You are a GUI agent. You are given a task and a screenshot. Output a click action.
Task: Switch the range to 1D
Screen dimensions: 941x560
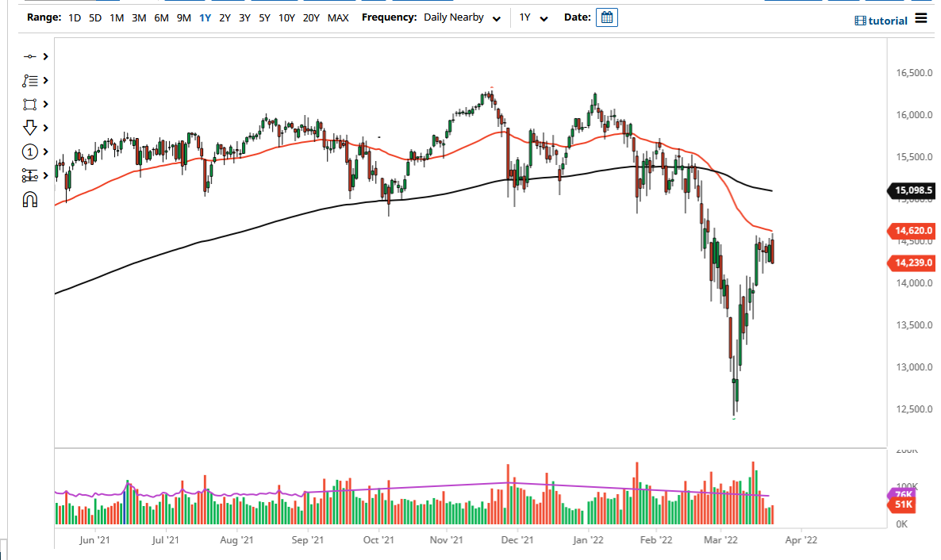tap(75, 17)
